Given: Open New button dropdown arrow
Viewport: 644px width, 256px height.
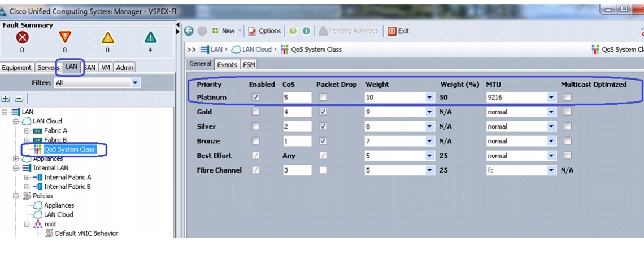Looking at the screenshot, I should [240, 31].
